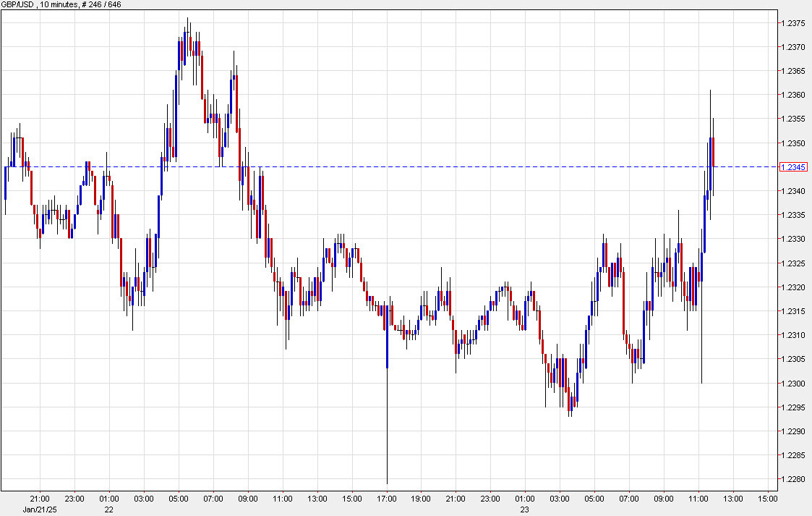The width and height of the screenshot is (812, 516).
Task: Click the 1.2345 price tag box
Action: (x=792, y=166)
